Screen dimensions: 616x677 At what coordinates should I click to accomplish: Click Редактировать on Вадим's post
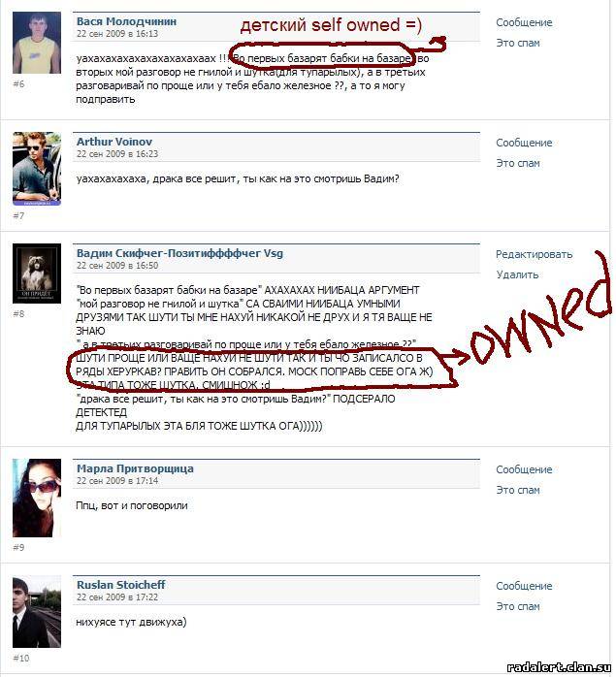point(534,254)
